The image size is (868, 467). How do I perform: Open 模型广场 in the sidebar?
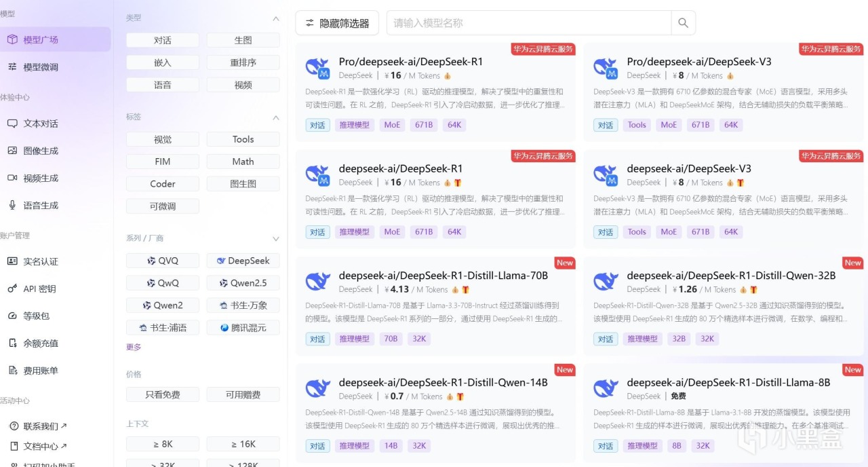pos(55,39)
